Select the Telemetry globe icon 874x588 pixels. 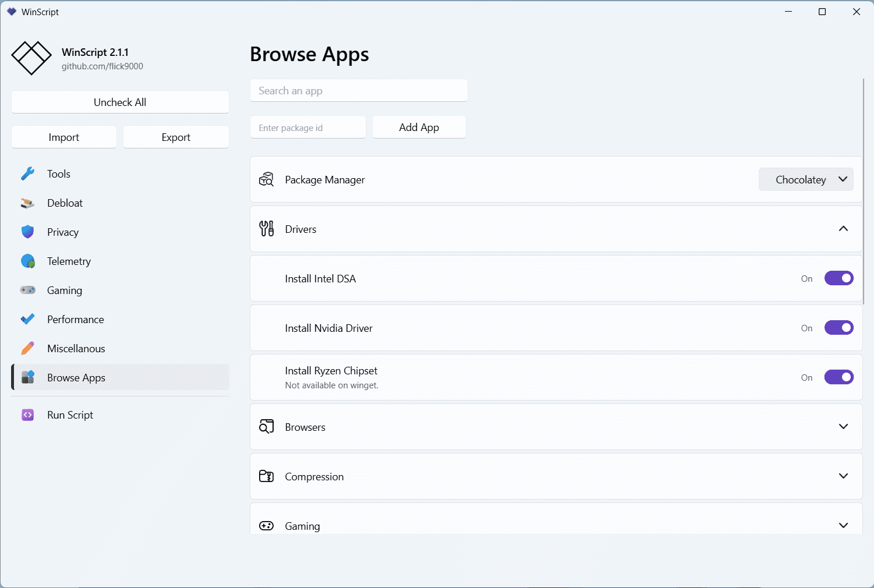pos(27,261)
